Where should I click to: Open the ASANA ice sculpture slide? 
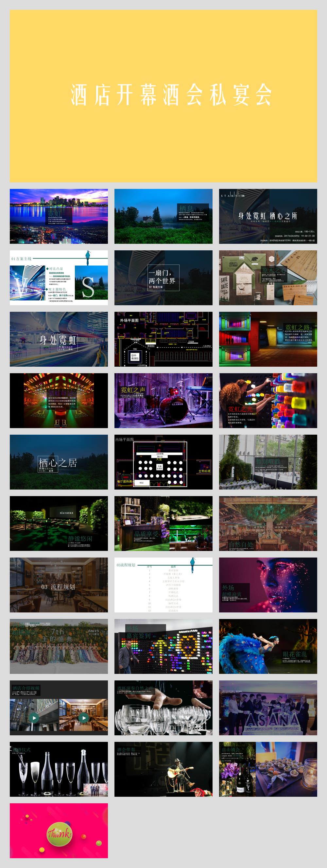pos(268,708)
